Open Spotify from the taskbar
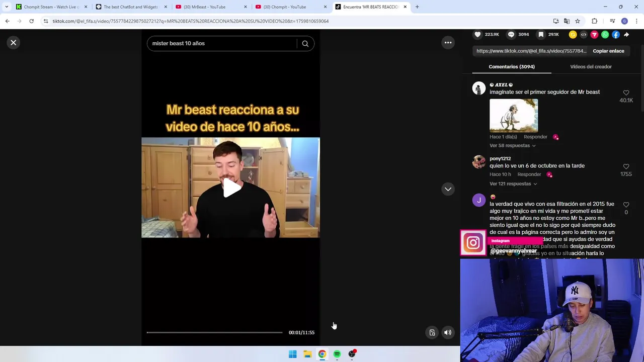Screen dimensions: 644x362 pyautogui.click(x=337, y=354)
